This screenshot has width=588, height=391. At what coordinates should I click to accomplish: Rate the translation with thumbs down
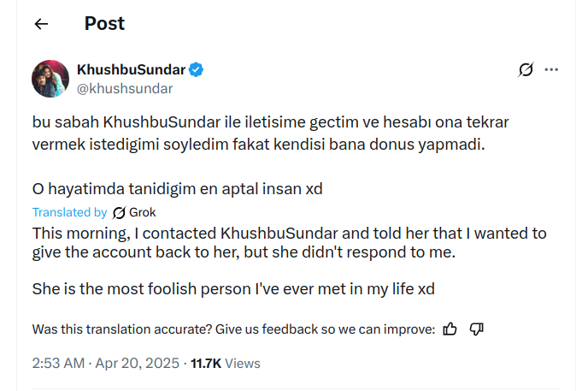[x=478, y=329]
